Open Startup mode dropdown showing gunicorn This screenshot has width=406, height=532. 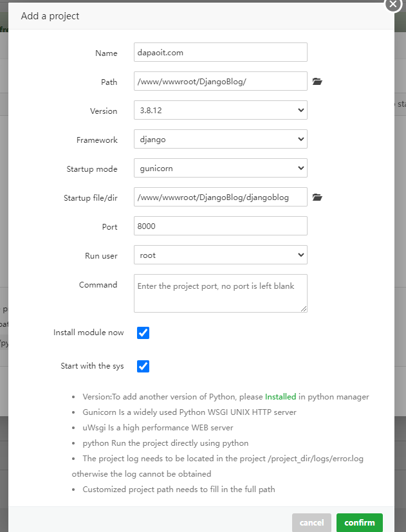pyautogui.click(x=220, y=168)
